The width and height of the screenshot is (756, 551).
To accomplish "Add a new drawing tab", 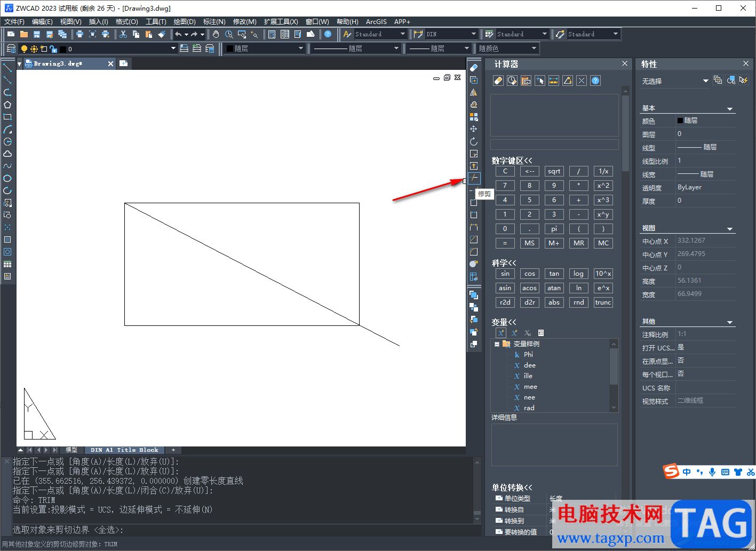I will pyautogui.click(x=124, y=63).
